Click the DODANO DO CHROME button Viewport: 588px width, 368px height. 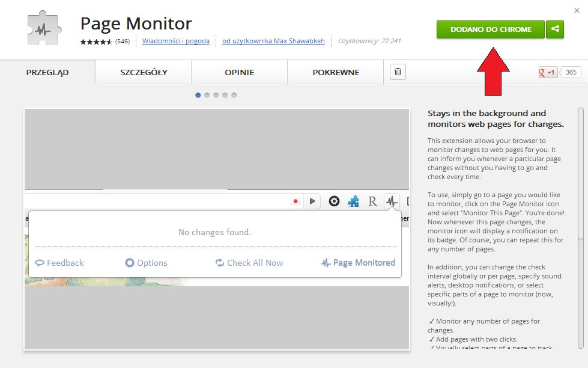point(491,29)
